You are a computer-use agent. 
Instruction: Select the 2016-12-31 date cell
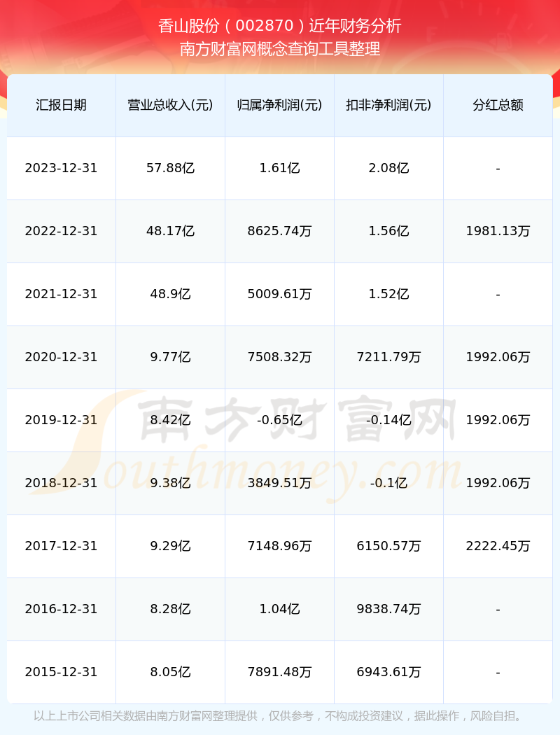61,609
